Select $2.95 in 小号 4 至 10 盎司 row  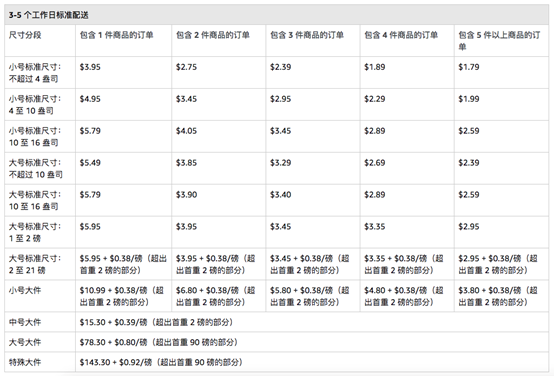click(281, 99)
